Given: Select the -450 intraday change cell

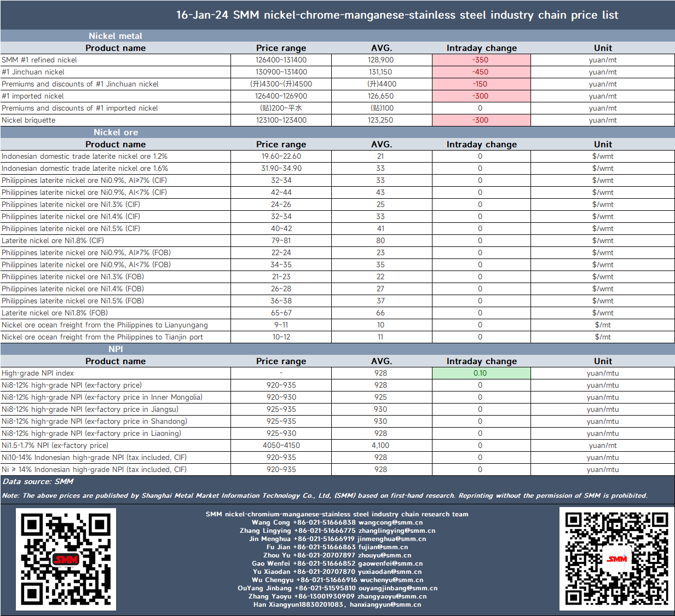Looking at the screenshot, I should click(x=481, y=72).
